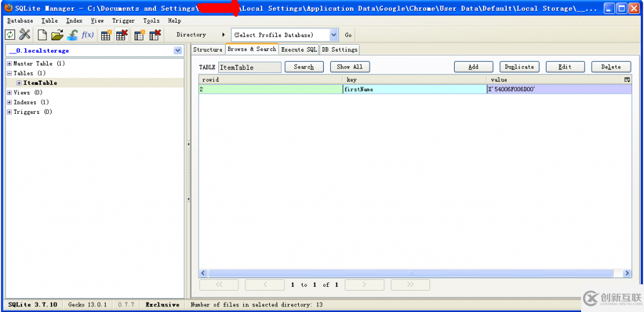Viewport: 644px width, 312px height.
Task: Open the Index menu
Action: tap(74, 21)
